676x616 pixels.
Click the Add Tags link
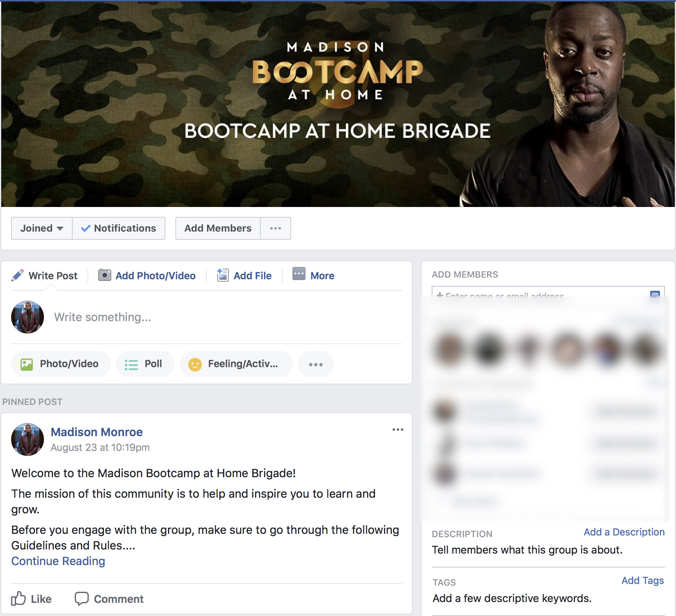643,580
